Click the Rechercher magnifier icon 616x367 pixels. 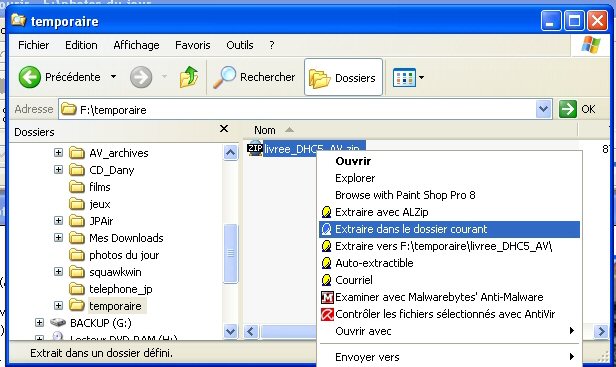224,77
